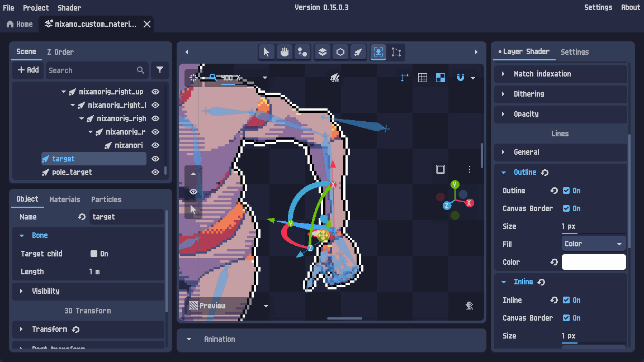Select the hexagon shape tool icon
This screenshot has width=644, height=362.
(340, 52)
